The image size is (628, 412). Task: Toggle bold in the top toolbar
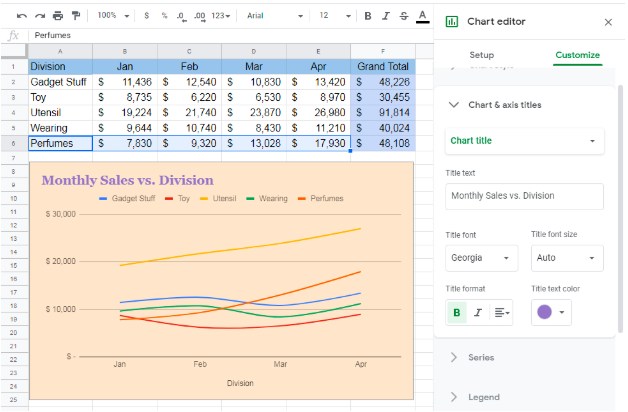[x=368, y=16]
